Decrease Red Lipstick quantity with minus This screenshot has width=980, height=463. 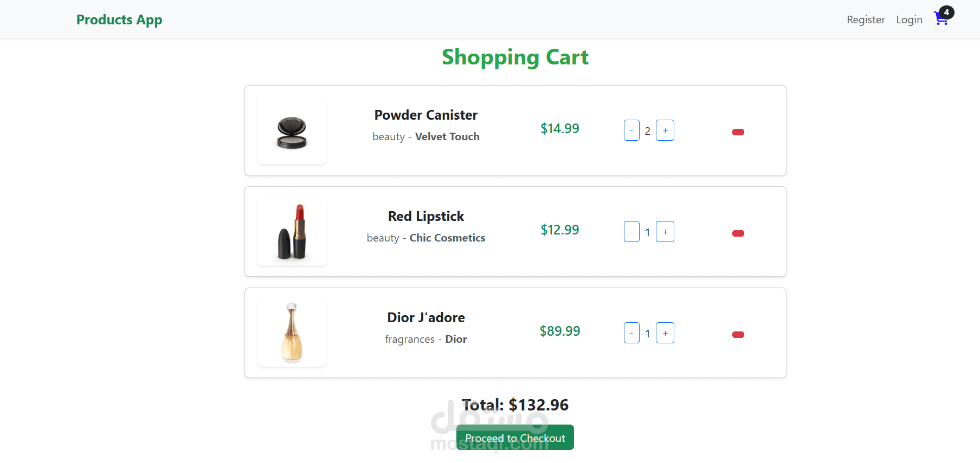pos(631,232)
